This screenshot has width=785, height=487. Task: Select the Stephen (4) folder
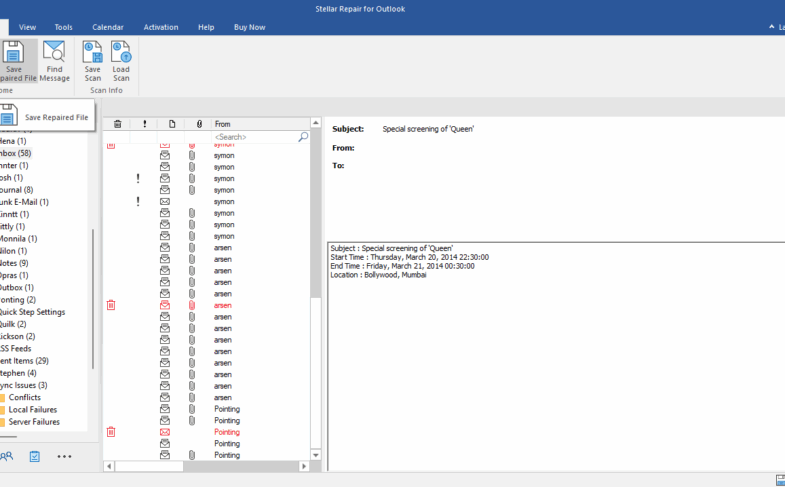click(x=18, y=373)
